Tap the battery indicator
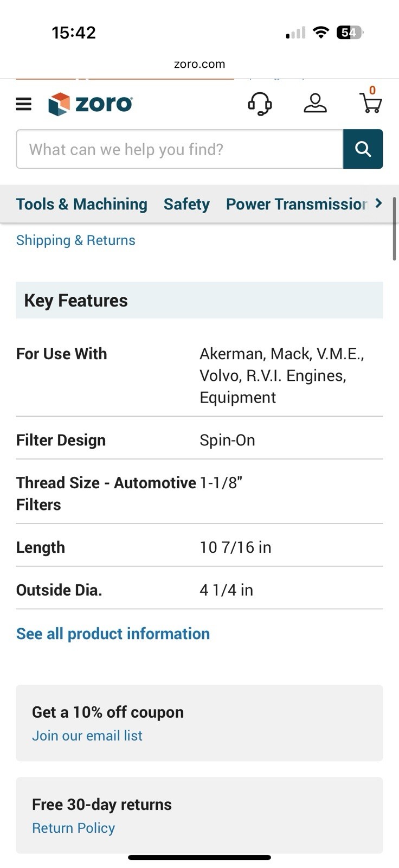 (350, 33)
